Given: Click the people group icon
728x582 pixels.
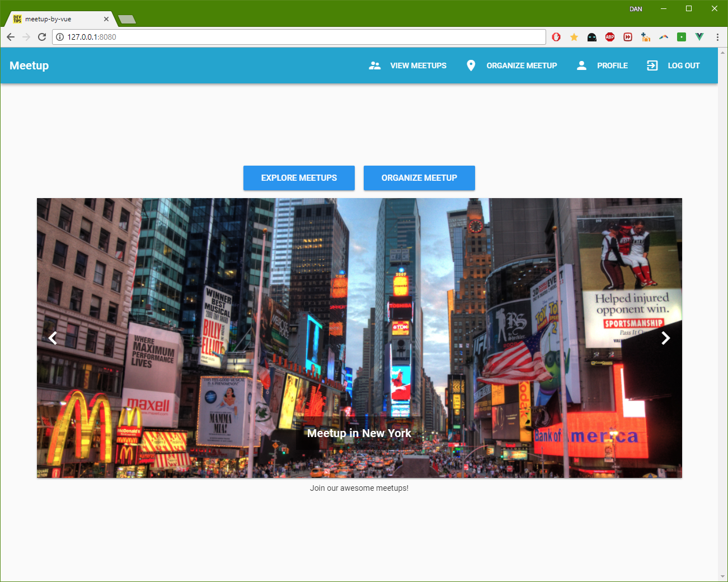Looking at the screenshot, I should point(375,65).
